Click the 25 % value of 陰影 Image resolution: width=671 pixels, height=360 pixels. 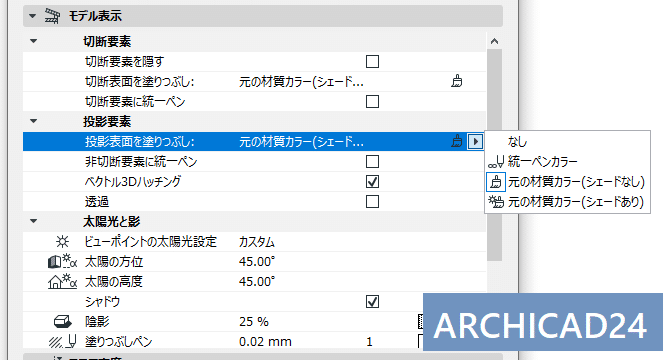tap(254, 321)
